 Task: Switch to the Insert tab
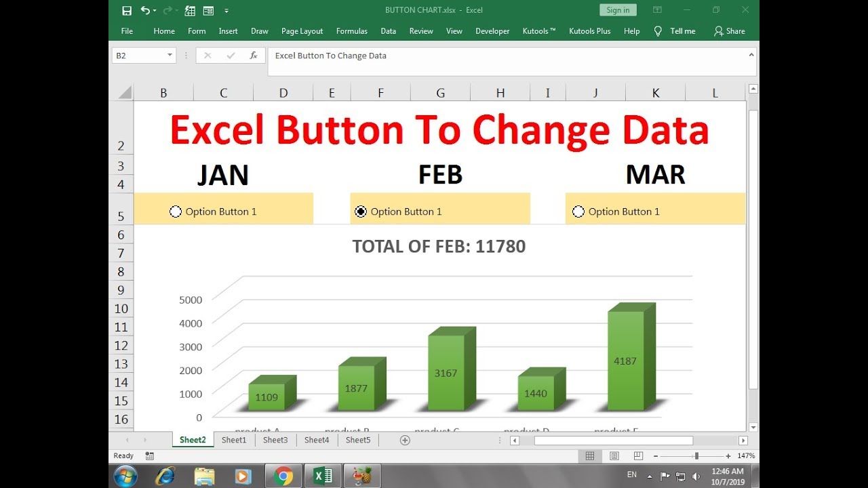click(229, 31)
